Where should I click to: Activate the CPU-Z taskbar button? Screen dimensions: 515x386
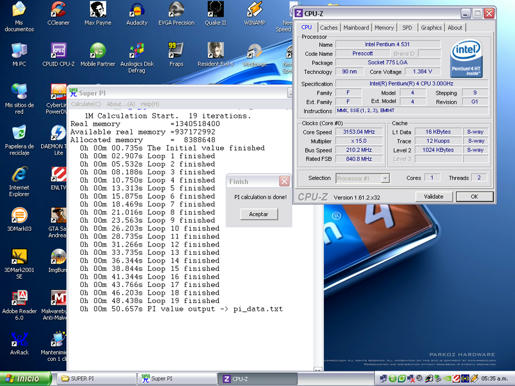pyautogui.click(x=257, y=379)
